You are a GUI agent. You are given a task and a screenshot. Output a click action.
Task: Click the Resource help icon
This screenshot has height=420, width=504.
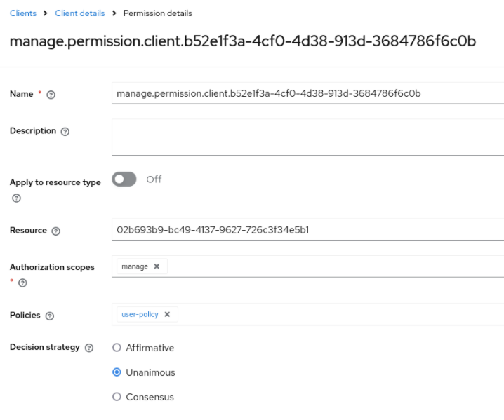point(56,231)
